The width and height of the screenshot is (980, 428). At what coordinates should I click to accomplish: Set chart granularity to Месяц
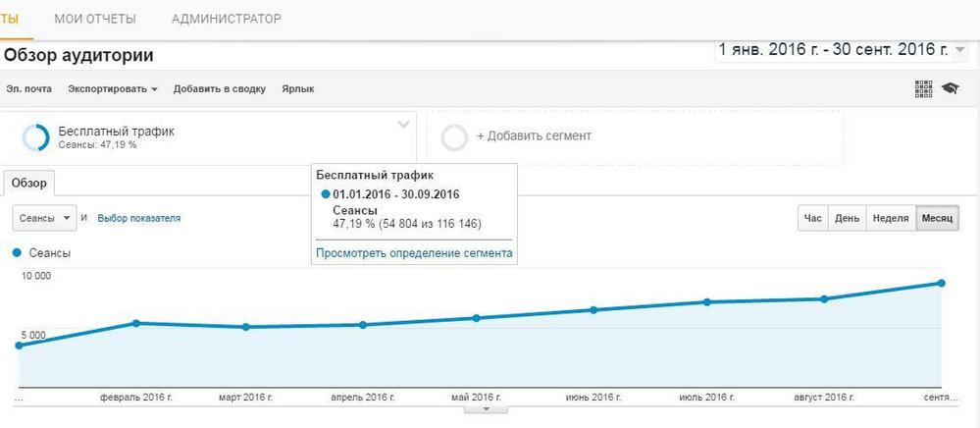tap(937, 218)
